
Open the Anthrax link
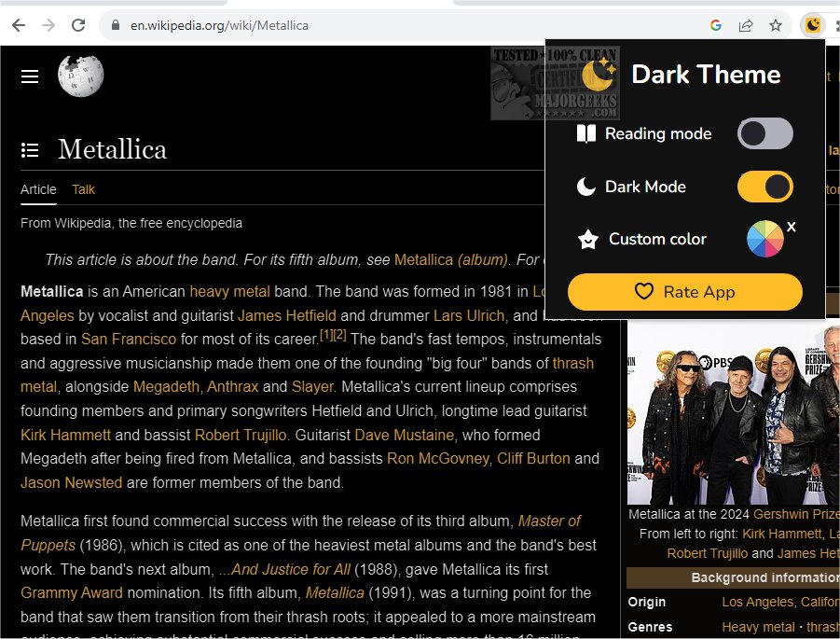[x=232, y=386]
